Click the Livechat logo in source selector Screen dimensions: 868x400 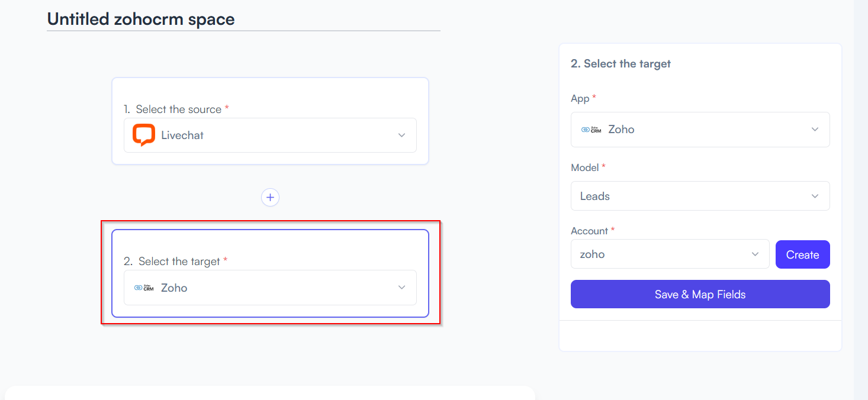143,135
